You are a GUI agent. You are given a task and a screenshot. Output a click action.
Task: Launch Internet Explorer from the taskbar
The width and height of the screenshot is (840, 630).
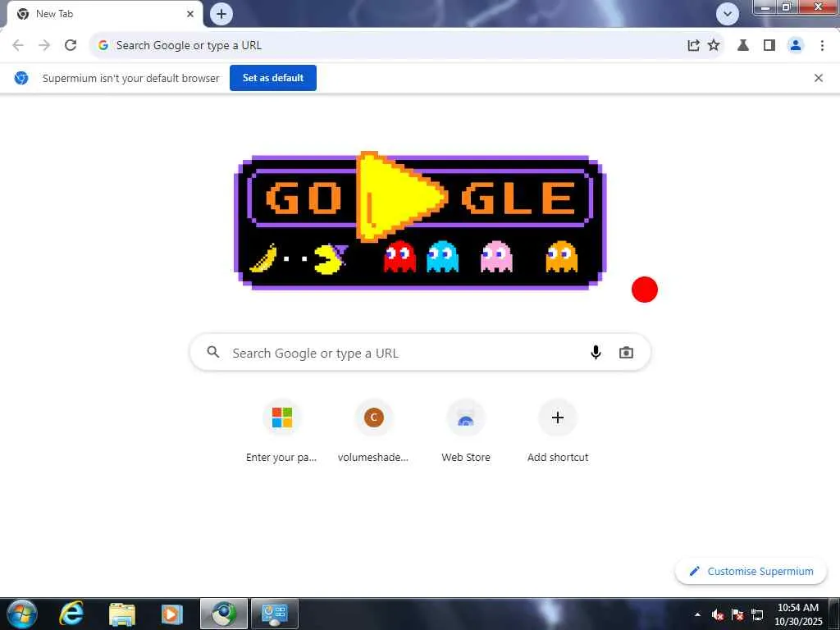point(72,614)
